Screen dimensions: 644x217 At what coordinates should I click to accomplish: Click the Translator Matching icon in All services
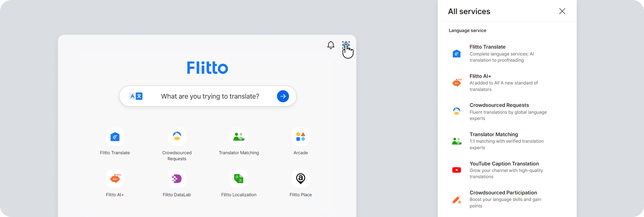(457, 141)
